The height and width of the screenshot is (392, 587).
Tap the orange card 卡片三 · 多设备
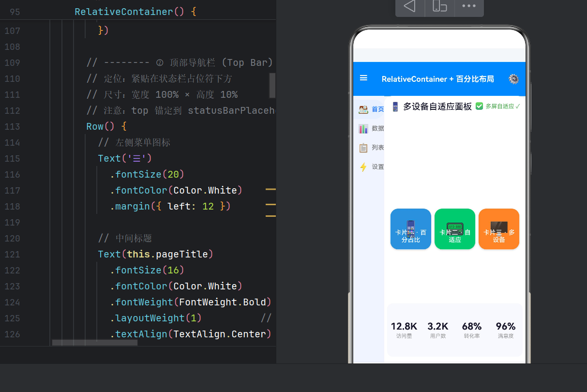(499, 229)
